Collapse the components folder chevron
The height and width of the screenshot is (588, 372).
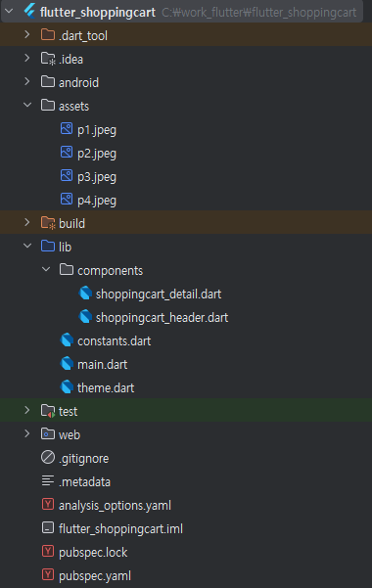coord(46,270)
